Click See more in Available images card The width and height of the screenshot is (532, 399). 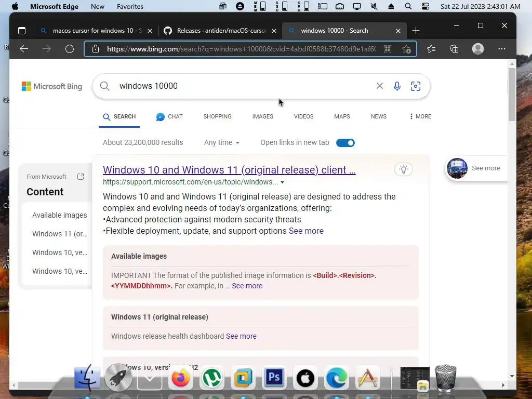point(247,286)
